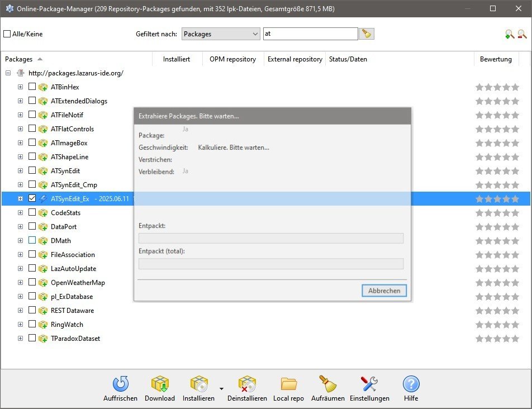The width and height of the screenshot is (532, 409).
Task: Click the repository server icon beside packages.lazarus-ide.org
Action: coord(21,73)
